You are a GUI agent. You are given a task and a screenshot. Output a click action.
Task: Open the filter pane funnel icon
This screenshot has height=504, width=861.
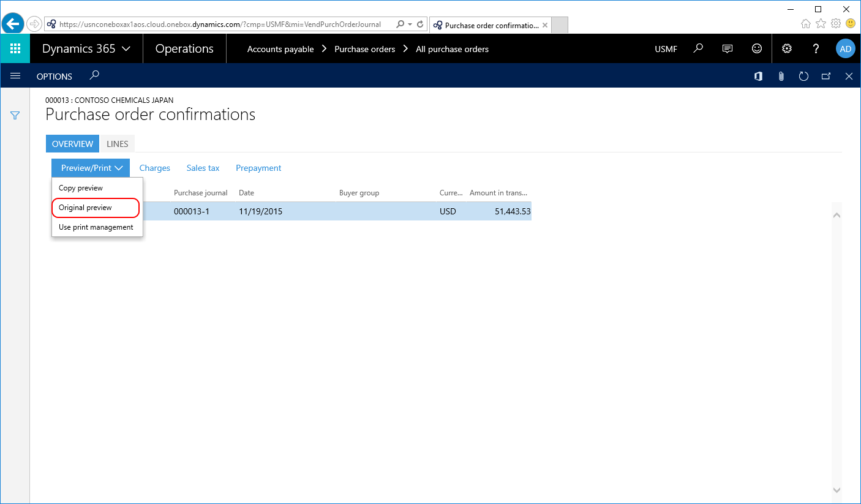point(15,115)
